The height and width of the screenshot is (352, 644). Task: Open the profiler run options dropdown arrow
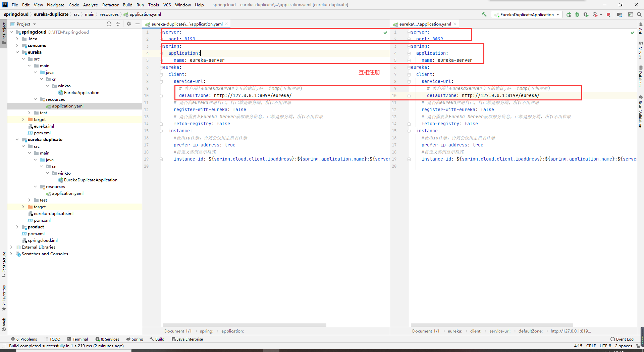click(x=601, y=14)
